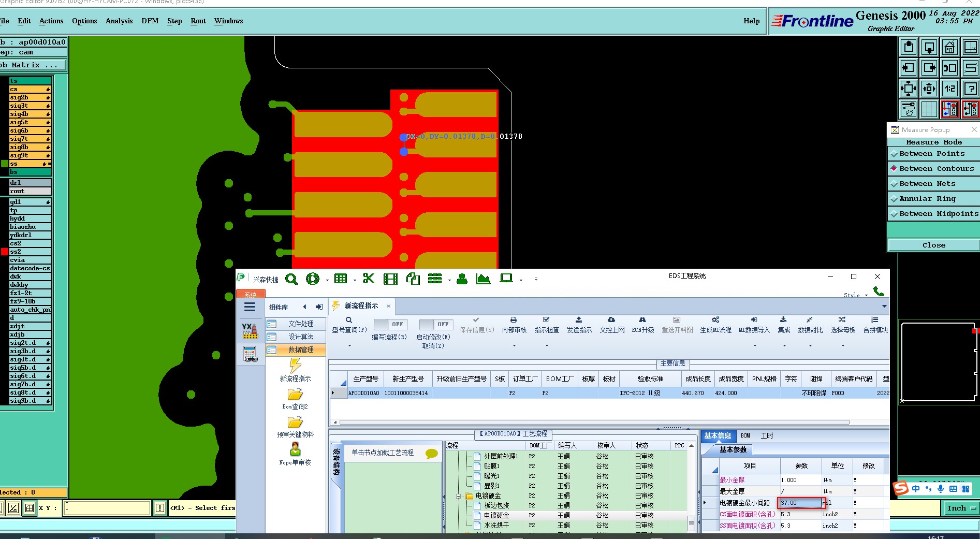Click the 1:2 zoom ratio icon
The image size is (980, 539).
[x=950, y=89]
